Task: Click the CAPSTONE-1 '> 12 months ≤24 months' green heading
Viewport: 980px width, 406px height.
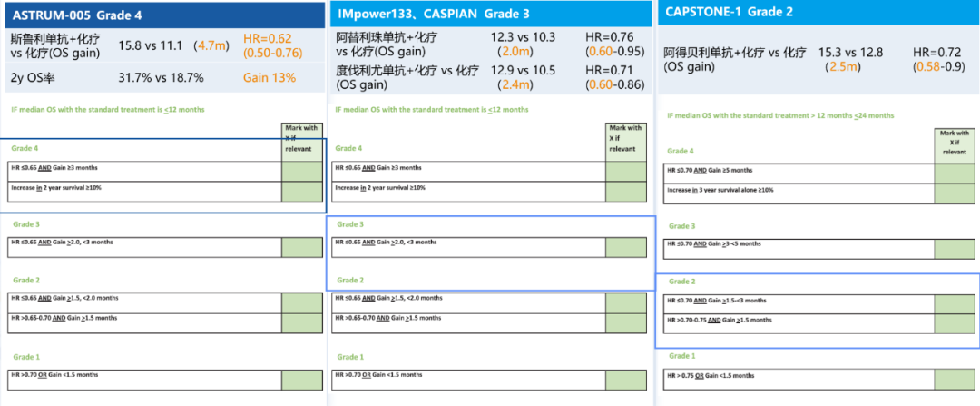Action: [x=780, y=115]
